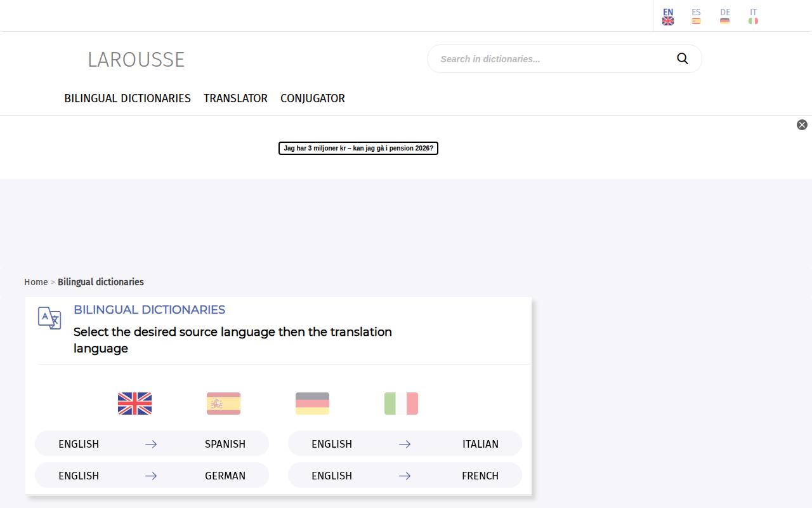Close the advertisement banner
812x508 pixels.
pyautogui.click(x=802, y=124)
